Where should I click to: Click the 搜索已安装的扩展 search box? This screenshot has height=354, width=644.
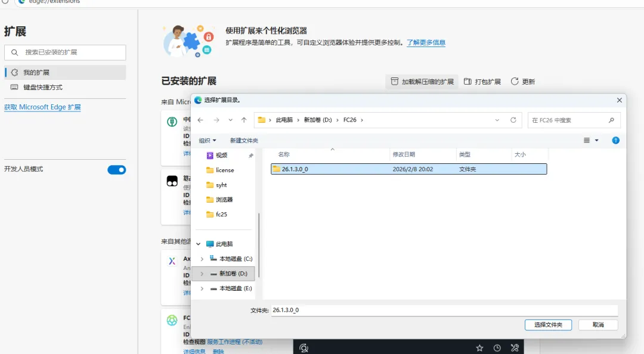click(66, 52)
